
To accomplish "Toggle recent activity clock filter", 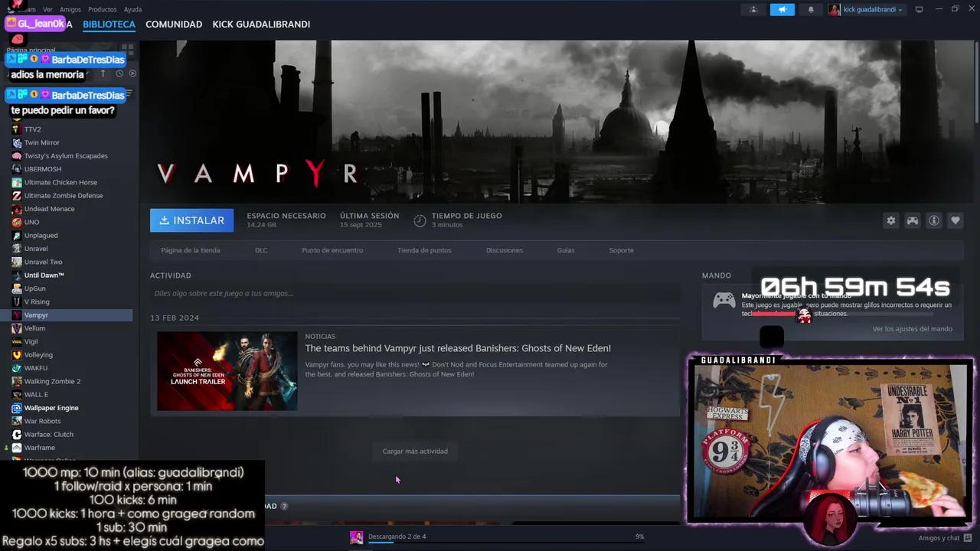I will (x=119, y=73).
